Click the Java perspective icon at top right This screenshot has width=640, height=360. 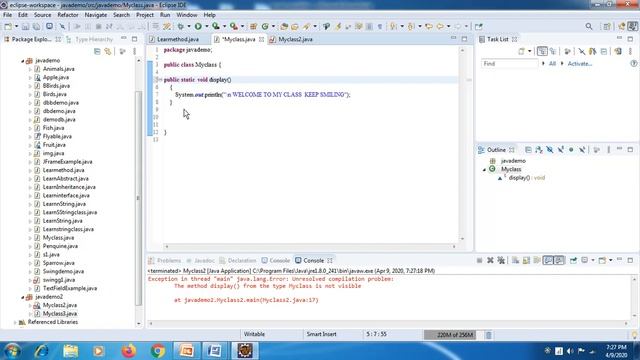pos(632,26)
